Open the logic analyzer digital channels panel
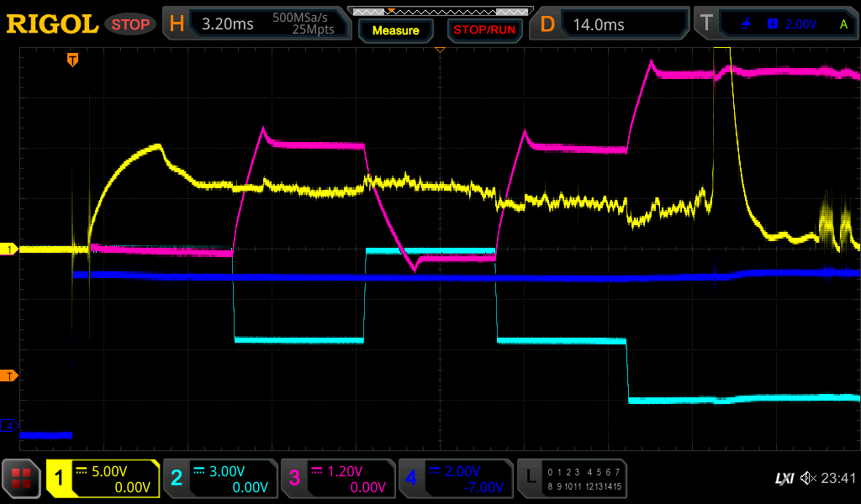The height and width of the screenshot is (504, 861). click(x=572, y=479)
